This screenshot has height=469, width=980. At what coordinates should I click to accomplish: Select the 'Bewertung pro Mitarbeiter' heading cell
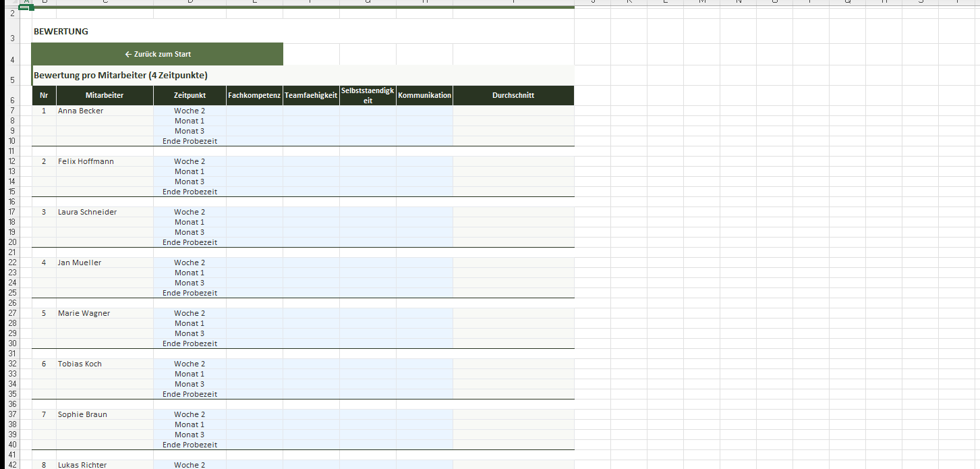[120, 76]
